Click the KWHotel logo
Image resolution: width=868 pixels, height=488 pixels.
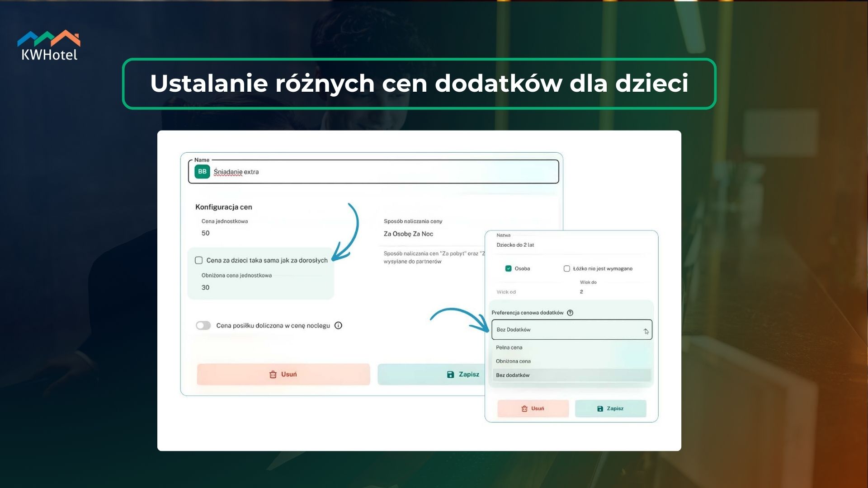pyautogui.click(x=49, y=46)
